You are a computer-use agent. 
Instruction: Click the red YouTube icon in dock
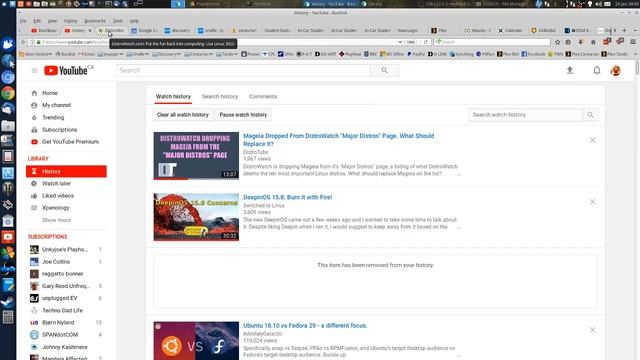pos(8,237)
